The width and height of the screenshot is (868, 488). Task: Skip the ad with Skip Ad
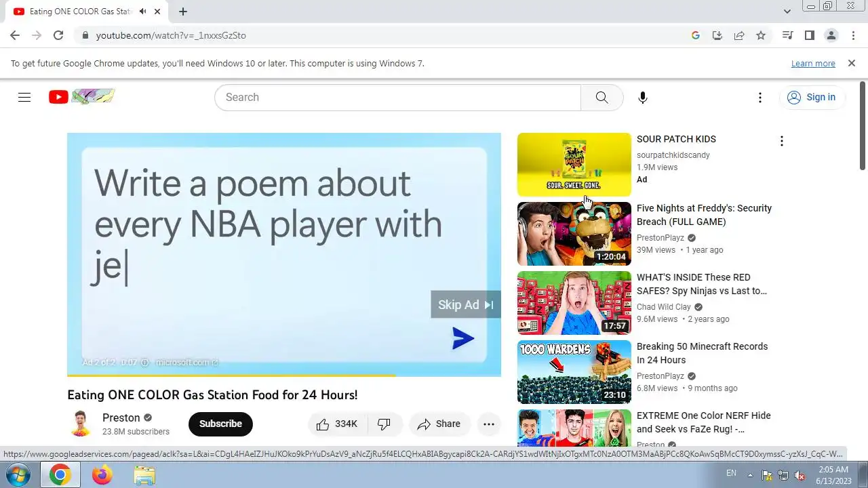[466, 304]
